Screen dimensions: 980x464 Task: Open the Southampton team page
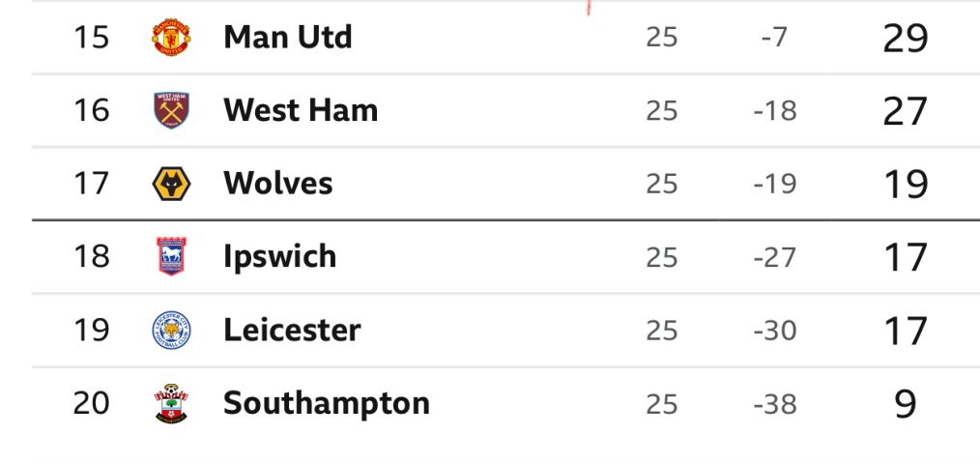327,403
